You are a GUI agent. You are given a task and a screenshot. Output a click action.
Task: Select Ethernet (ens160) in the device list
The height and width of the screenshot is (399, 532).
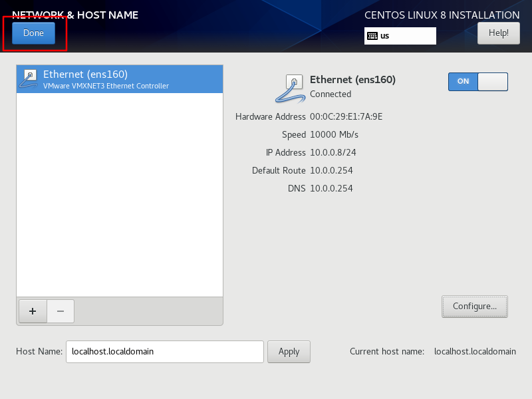tap(120, 79)
